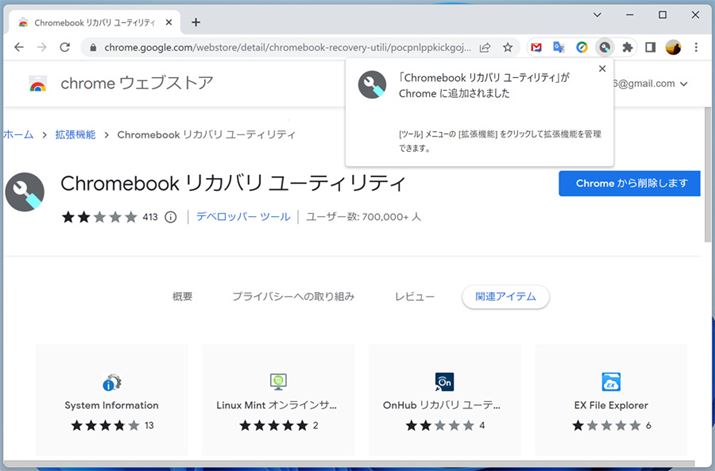Click the browser tab Chromebook リカバリ ユーティリティ
The width and height of the screenshot is (715, 471).
coord(95,22)
